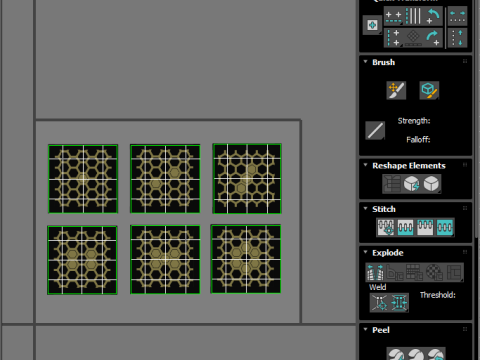Screen dimensions: 480x360
Task: Click the Strength: label
Action: (x=414, y=121)
